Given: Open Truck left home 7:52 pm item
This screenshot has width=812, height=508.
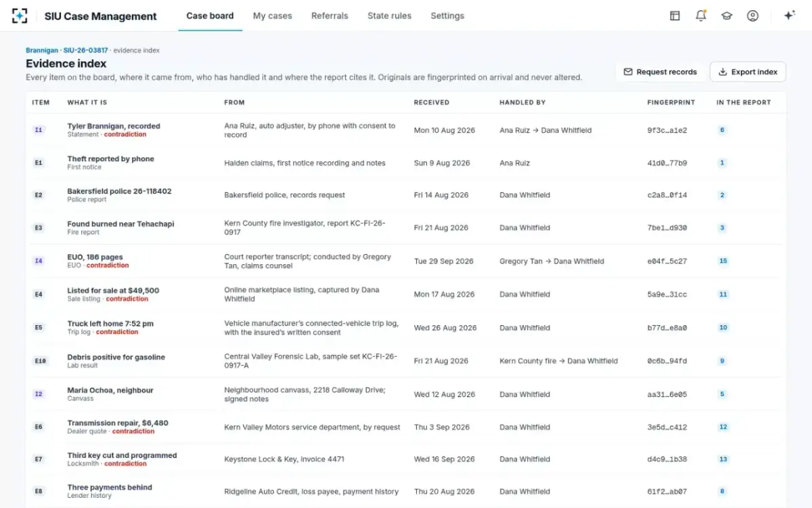Looking at the screenshot, I should (x=110, y=324).
